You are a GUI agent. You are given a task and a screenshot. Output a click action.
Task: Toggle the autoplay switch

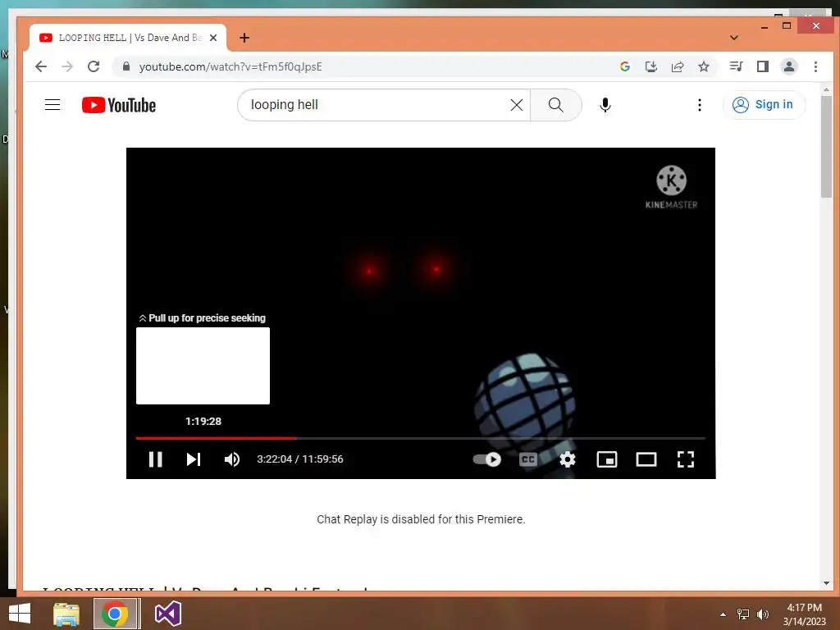click(x=487, y=459)
